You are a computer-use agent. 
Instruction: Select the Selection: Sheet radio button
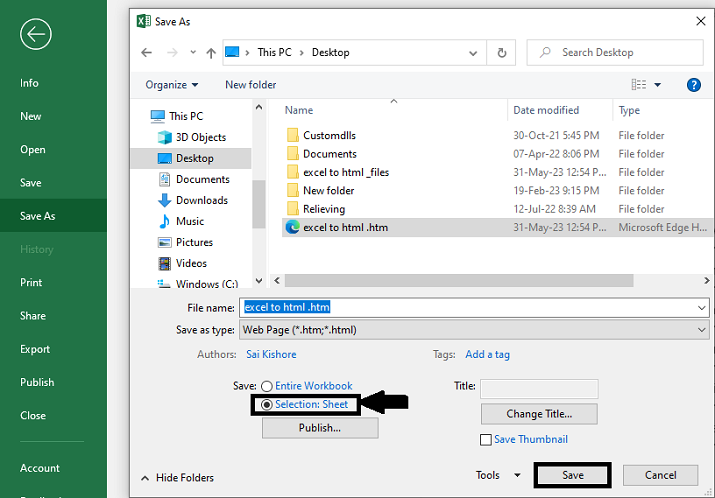pos(267,405)
